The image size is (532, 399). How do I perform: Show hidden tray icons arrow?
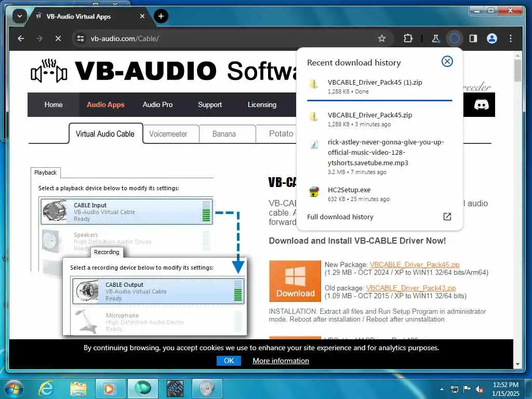click(x=442, y=389)
